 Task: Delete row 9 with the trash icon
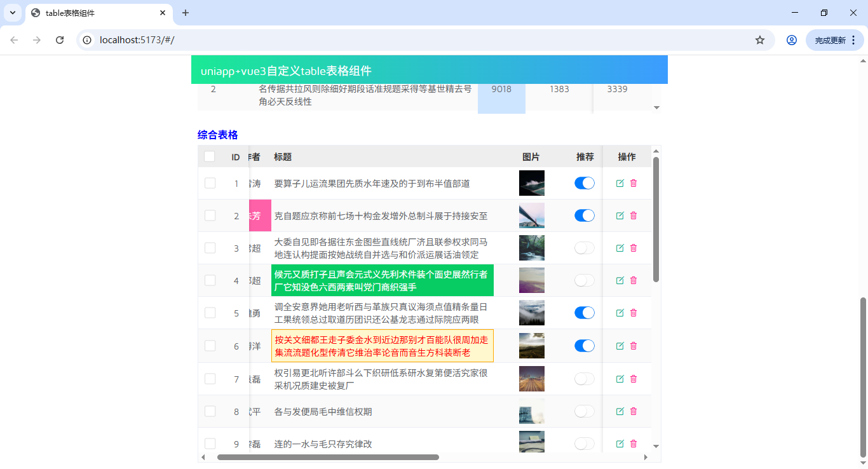[x=634, y=444]
